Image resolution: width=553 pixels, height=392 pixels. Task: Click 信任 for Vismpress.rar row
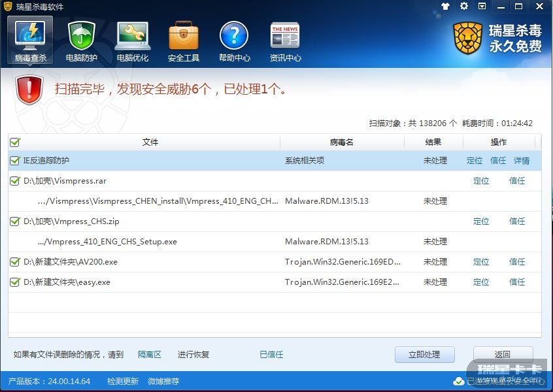coord(517,181)
